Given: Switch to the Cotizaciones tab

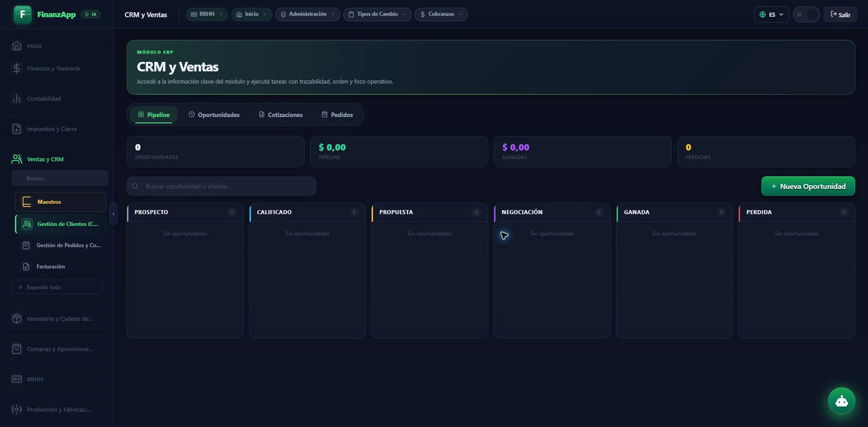Looking at the screenshot, I should pyautogui.click(x=281, y=115).
